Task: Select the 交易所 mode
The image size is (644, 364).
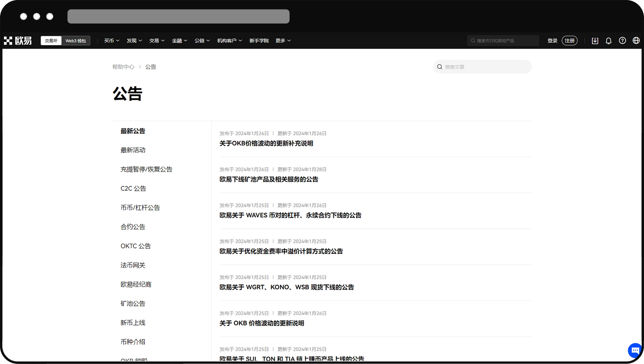Action: pyautogui.click(x=51, y=40)
